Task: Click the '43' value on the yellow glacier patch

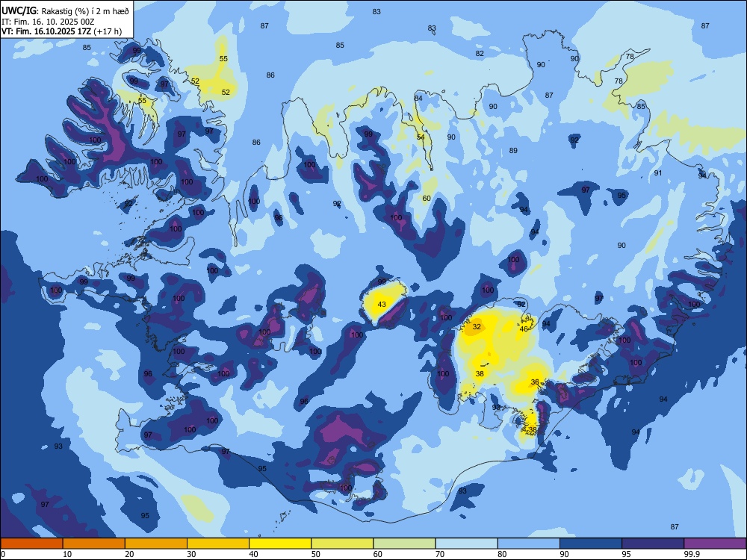Action: [x=382, y=305]
